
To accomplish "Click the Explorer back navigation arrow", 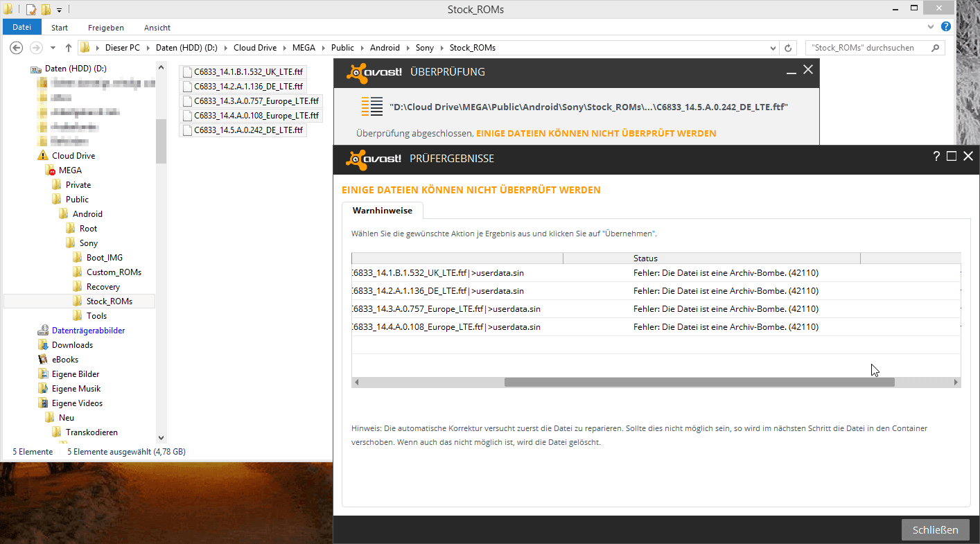I will [x=17, y=48].
